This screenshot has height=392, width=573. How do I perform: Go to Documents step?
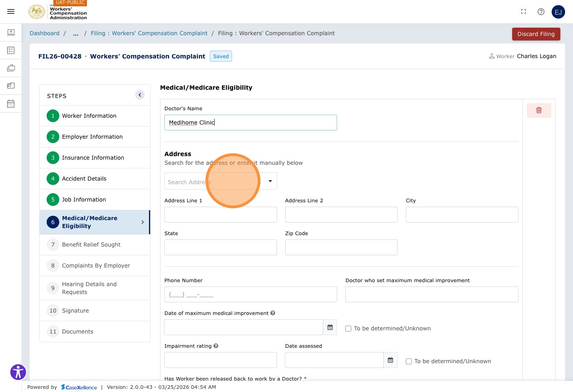[95, 332]
